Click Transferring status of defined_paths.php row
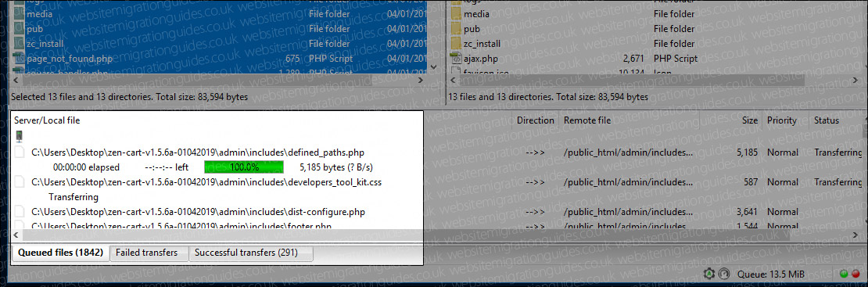 click(838, 152)
